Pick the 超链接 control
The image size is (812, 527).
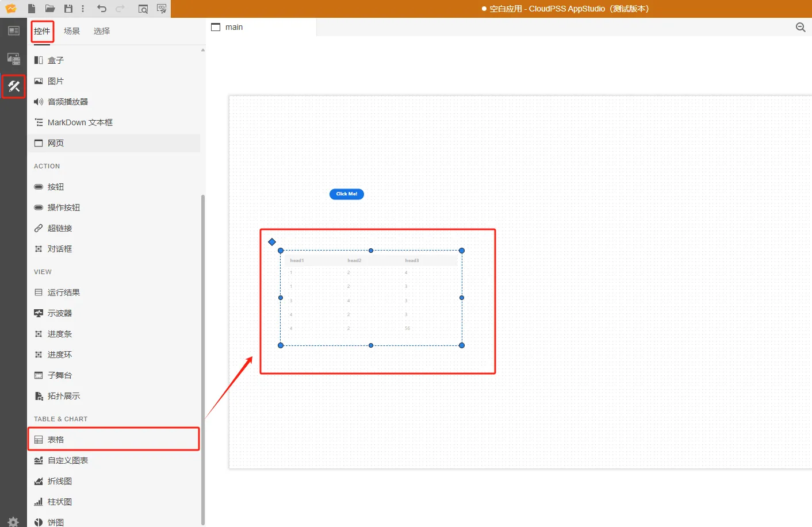pyautogui.click(x=114, y=228)
